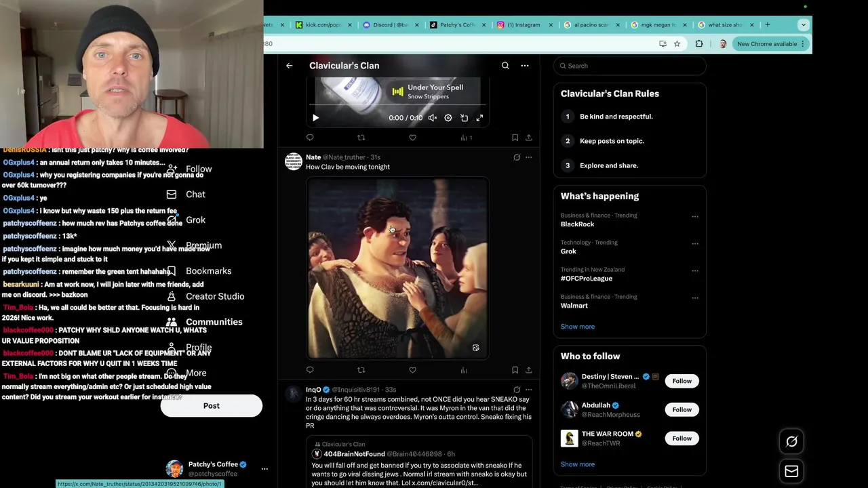Open video settings gear
Image resolution: width=868 pixels, height=488 pixels.
(x=448, y=118)
